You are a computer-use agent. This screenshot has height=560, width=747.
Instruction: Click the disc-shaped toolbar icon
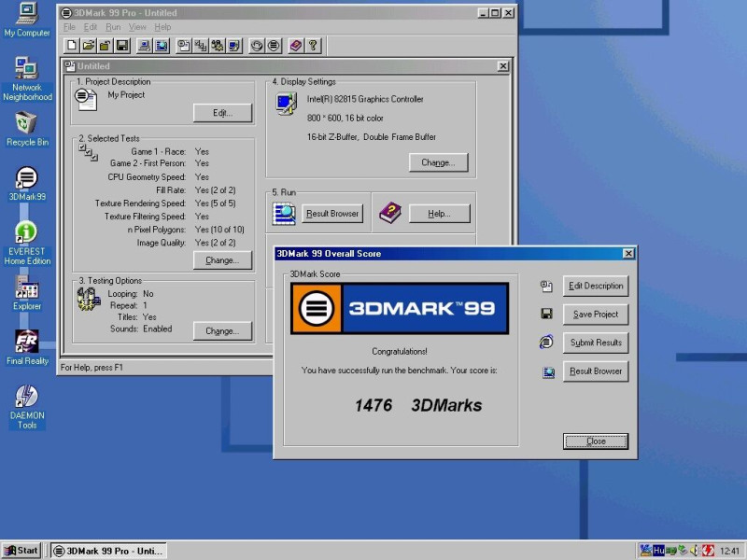pos(257,46)
